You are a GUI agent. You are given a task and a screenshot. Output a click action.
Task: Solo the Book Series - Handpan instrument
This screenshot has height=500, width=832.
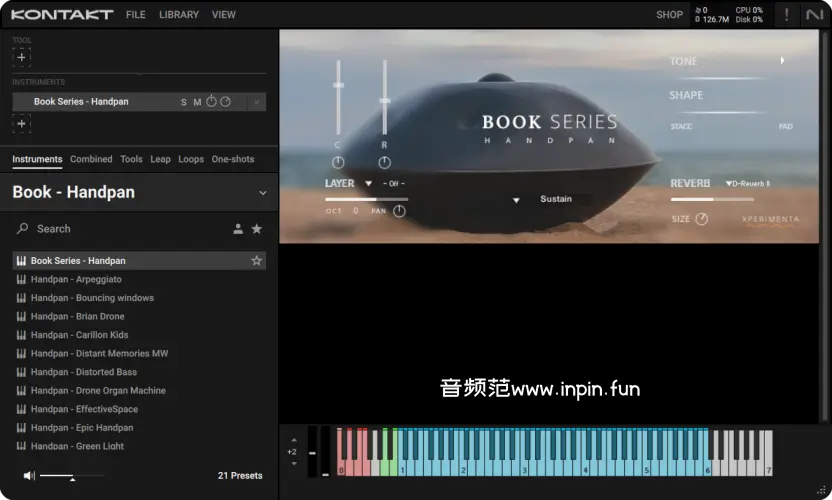click(184, 102)
